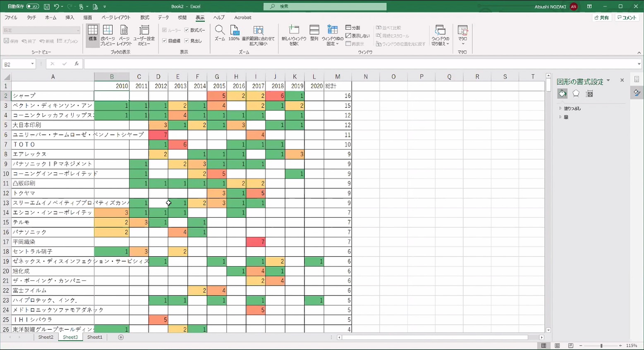The width and height of the screenshot is (644, 350).
Task: Uncheck the 目盛線 gridlines checkbox
Action: coord(165,41)
